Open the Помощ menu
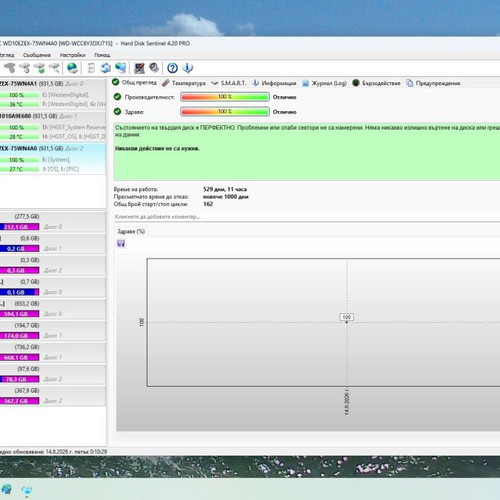 pyautogui.click(x=102, y=55)
